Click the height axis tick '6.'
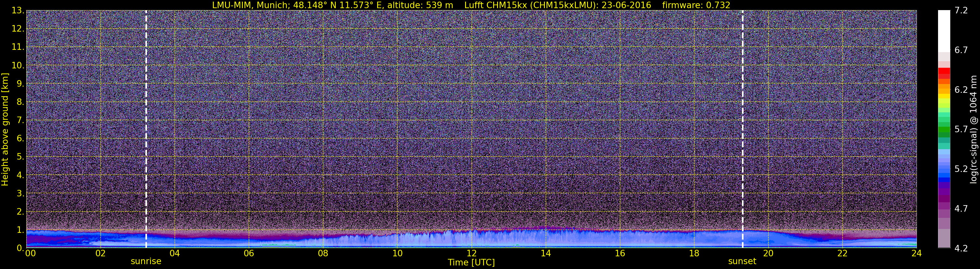This screenshot has height=269, width=980. (20, 138)
